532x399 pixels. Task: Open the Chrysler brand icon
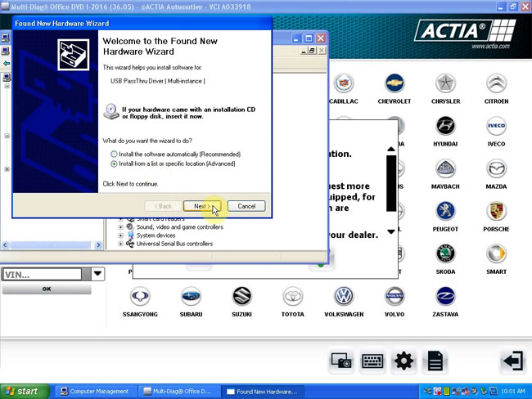pyautogui.click(x=445, y=83)
